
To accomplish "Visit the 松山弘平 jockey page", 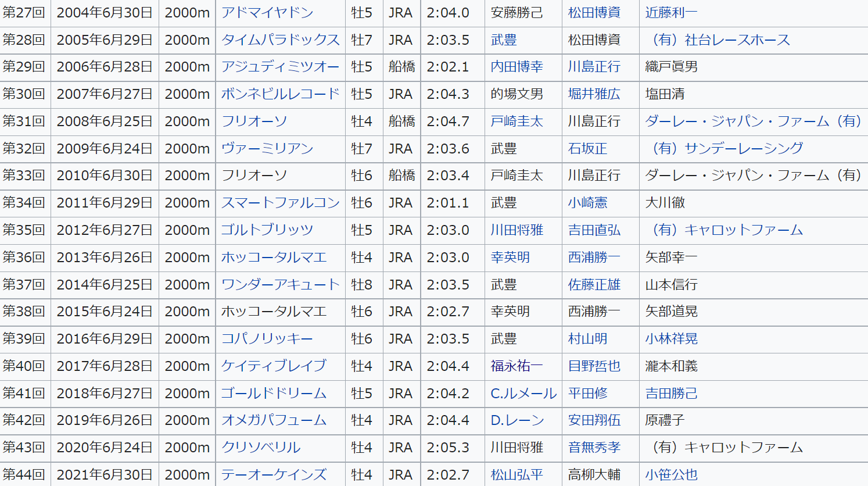I will [517, 474].
